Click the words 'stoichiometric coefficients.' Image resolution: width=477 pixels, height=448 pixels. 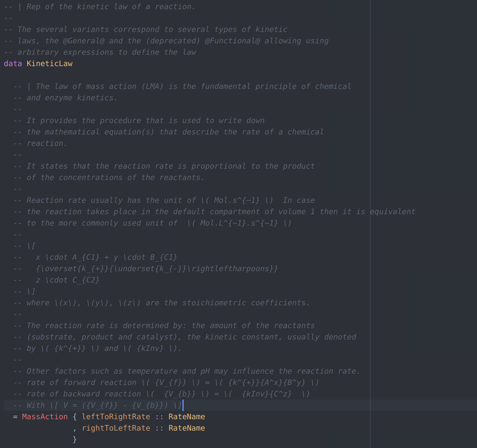pyautogui.click(x=246, y=303)
